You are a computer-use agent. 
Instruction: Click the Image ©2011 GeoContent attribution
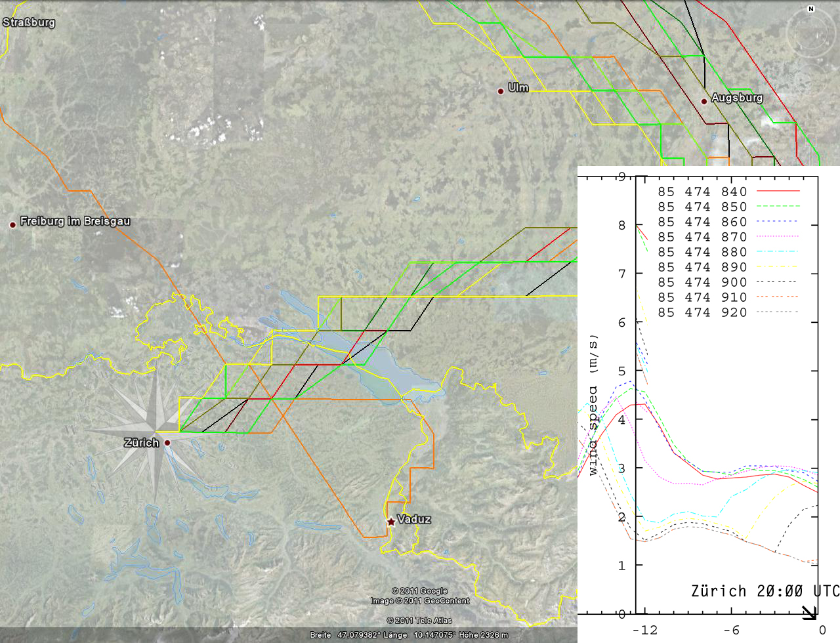(x=420, y=600)
